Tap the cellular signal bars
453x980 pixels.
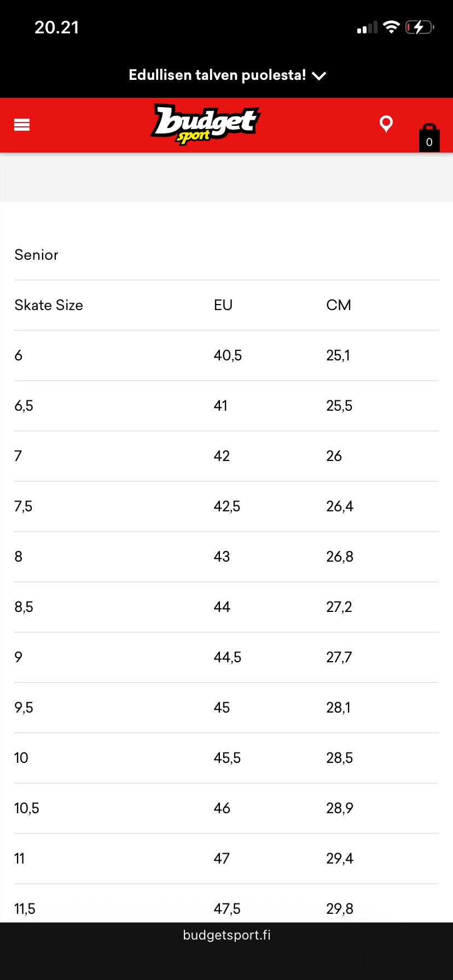(367, 27)
